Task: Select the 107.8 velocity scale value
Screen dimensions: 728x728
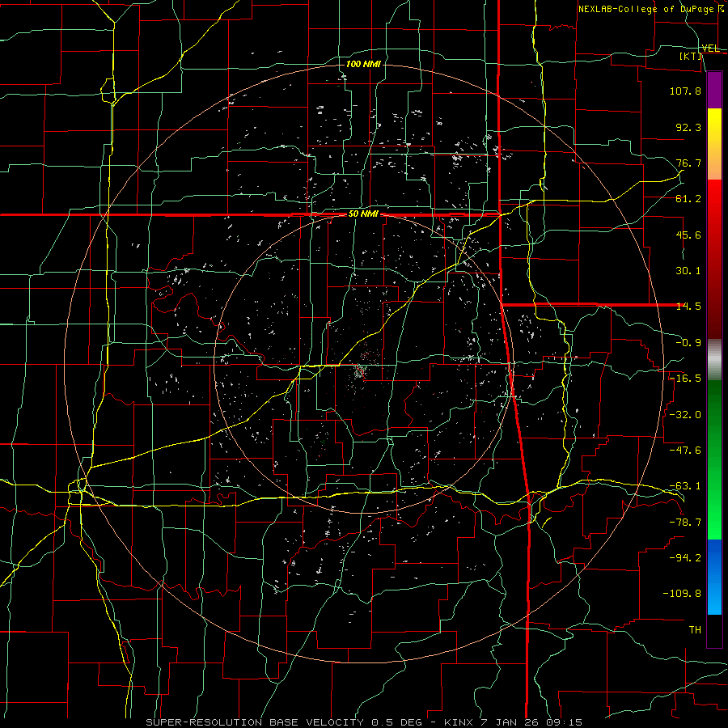Action: tap(685, 91)
